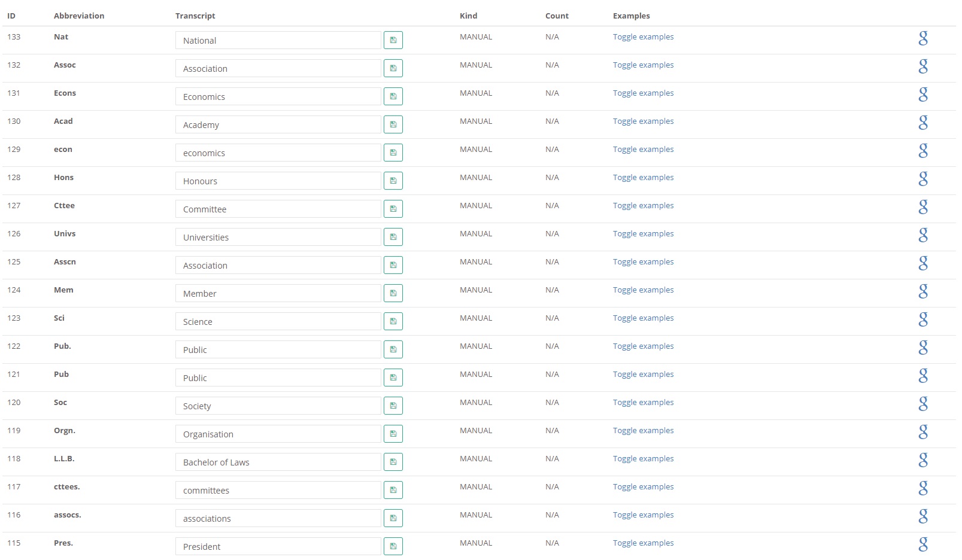The height and width of the screenshot is (560, 962).
Task: Save the transcript for abbreviation cttees.
Action: coord(393,490)
